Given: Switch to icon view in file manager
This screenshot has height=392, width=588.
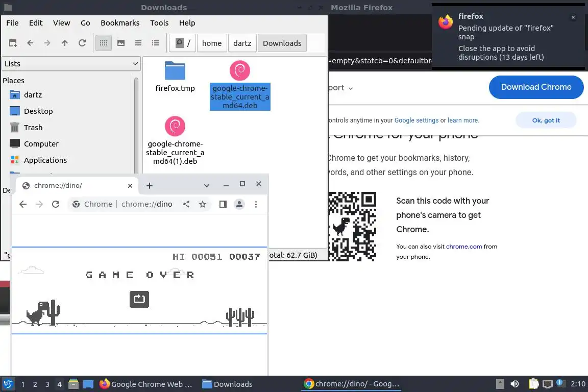Looking at the screenshot, I should [x=104, y=43].
